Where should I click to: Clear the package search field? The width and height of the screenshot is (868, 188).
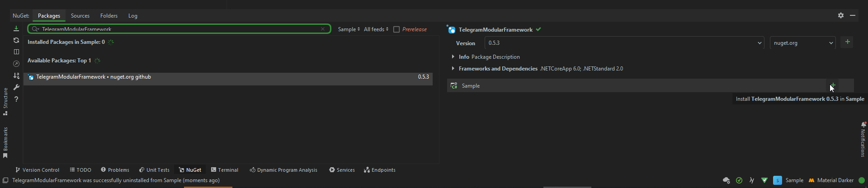[323, 29]
